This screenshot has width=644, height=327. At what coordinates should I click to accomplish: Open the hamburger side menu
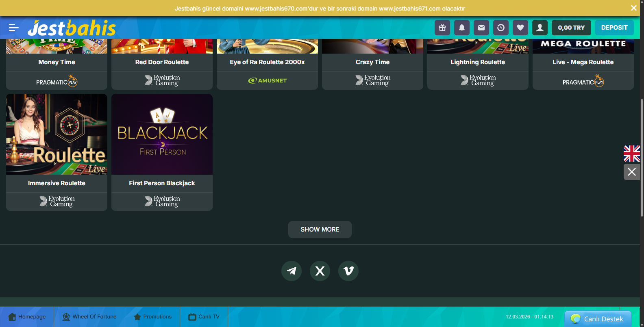[x=14, y=28]
